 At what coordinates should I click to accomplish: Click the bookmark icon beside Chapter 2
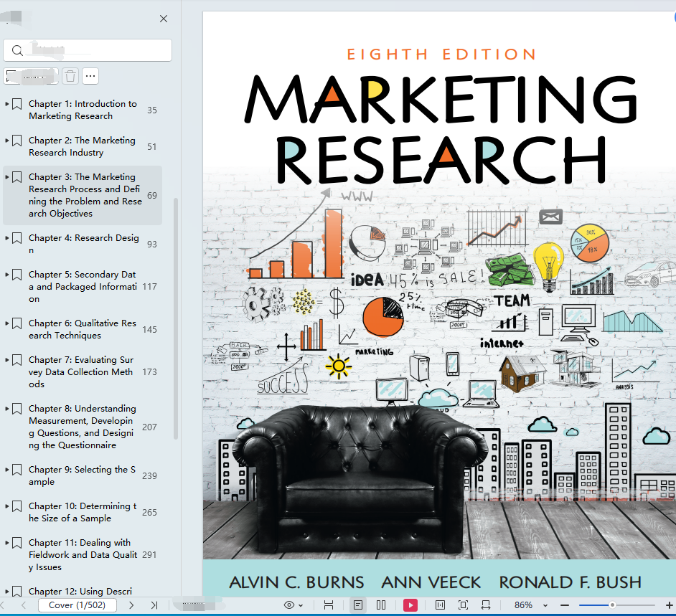(17, 141)
